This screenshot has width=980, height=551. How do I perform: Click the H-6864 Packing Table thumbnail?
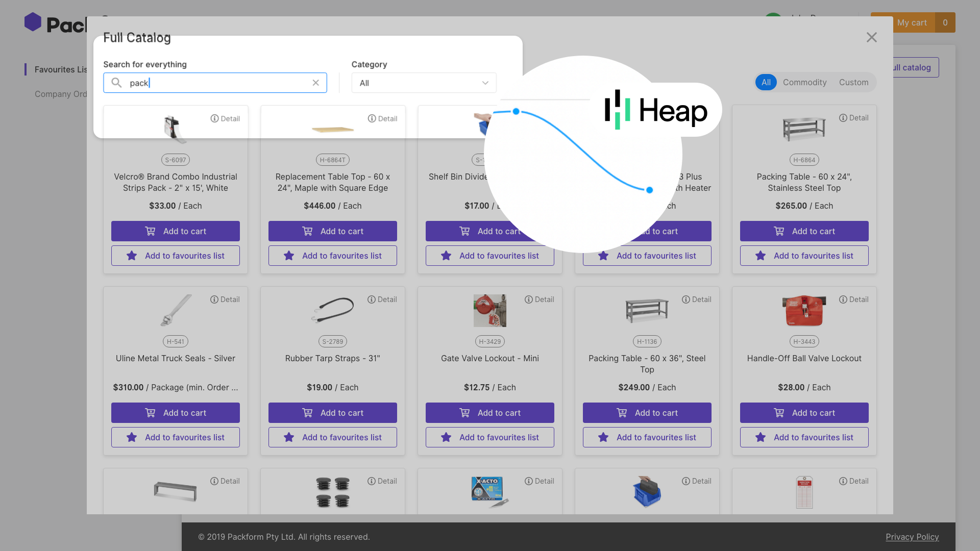click(x=804, y=129)
